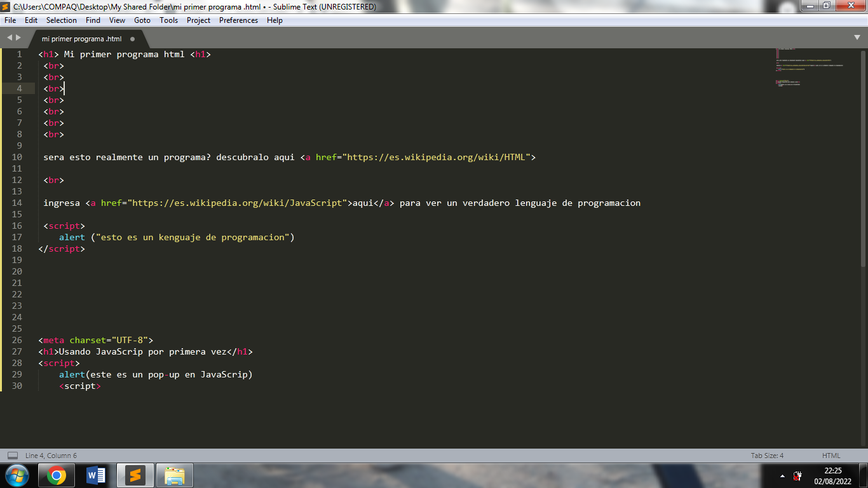Click line number 17 in the gutter
The height and width of the screenshot is (488, 868).
tap(17, 237)
